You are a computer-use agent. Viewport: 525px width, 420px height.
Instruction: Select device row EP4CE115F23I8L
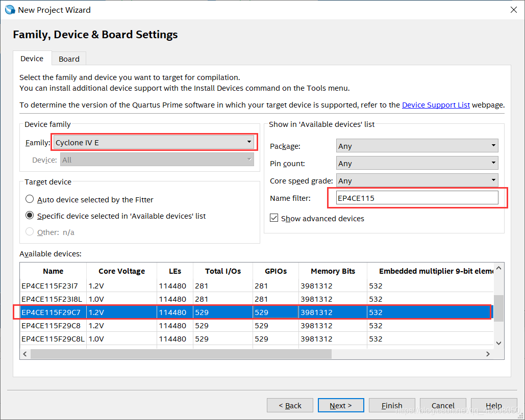(x=257, y=299)
